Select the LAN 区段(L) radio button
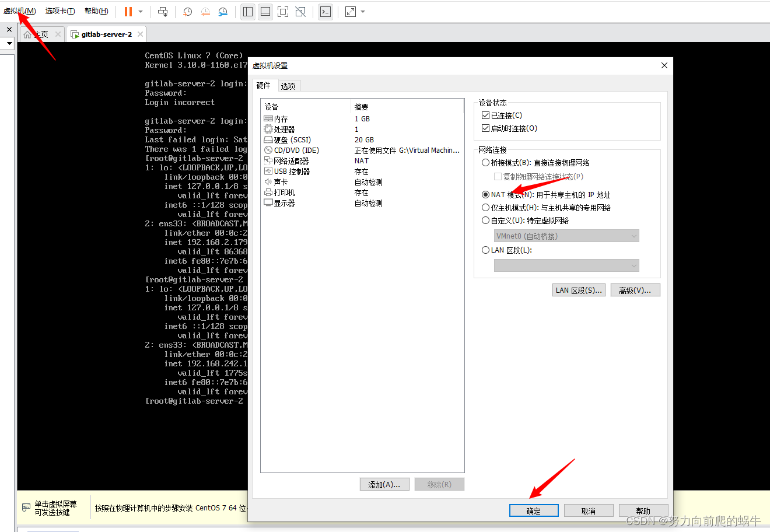Image resolution: width=770 pixels, height=532 pixels. coord(485,250)
